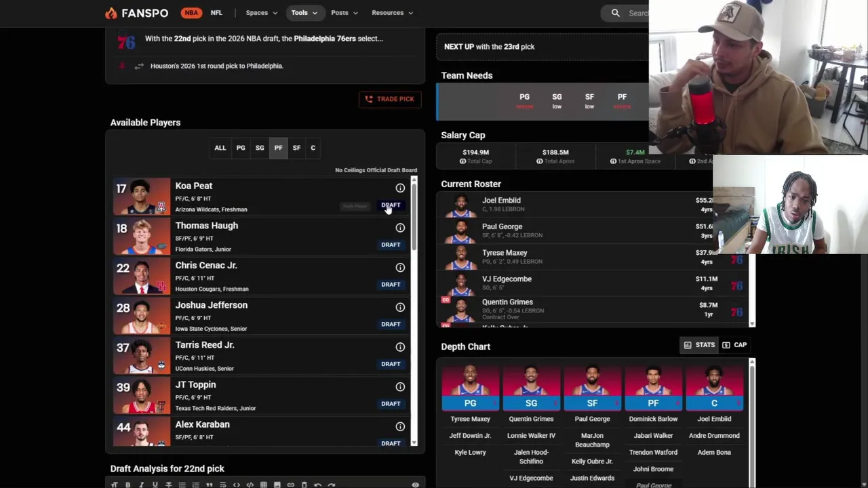Open info icon for Joshua Jefferson
868x488 pixels.
400,307
